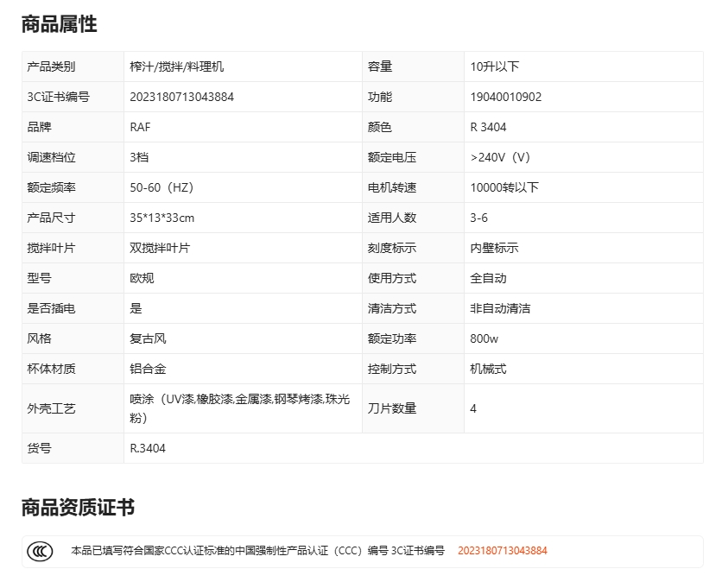Open the orange 3C certificate number link

coord(503,551)
